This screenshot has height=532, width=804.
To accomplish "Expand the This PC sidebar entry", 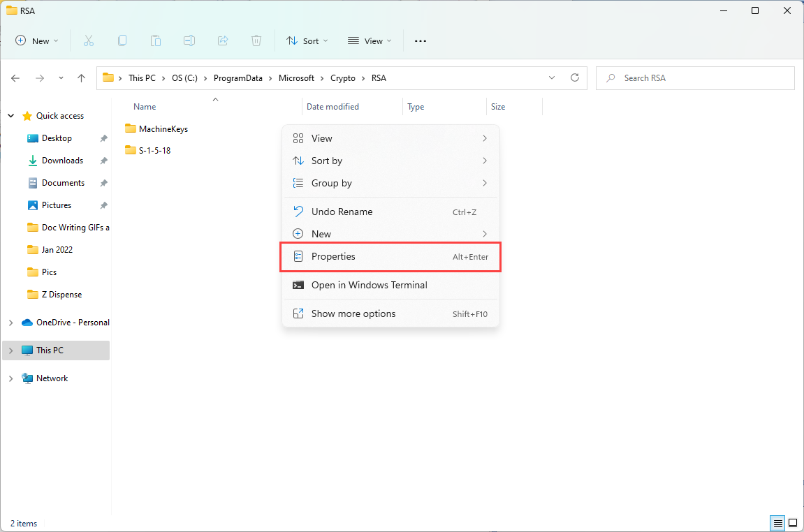I will coord(10,350).
